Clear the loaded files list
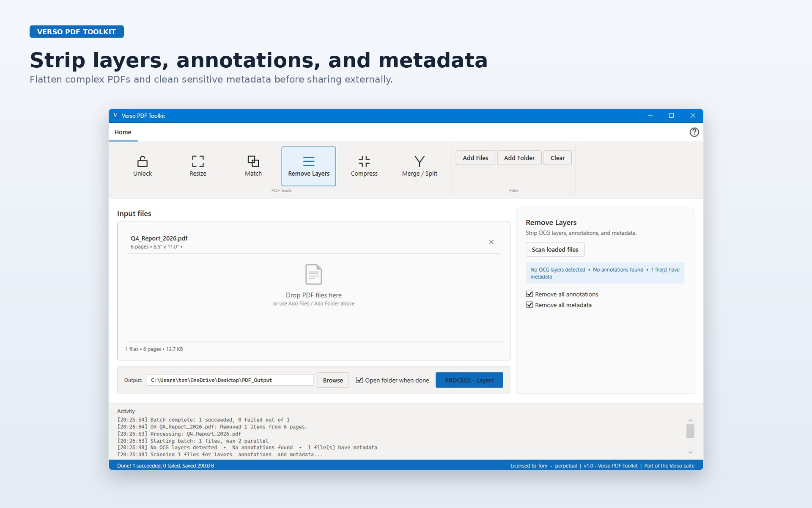The width and height of the screenshot is (812, 508). click(557, 158)
